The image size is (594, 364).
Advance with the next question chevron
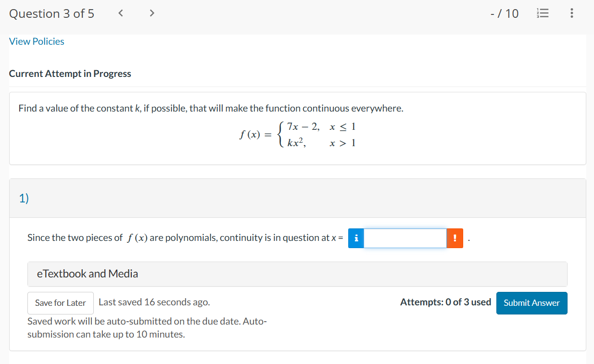pyautogui.click(x=152, y=13)
